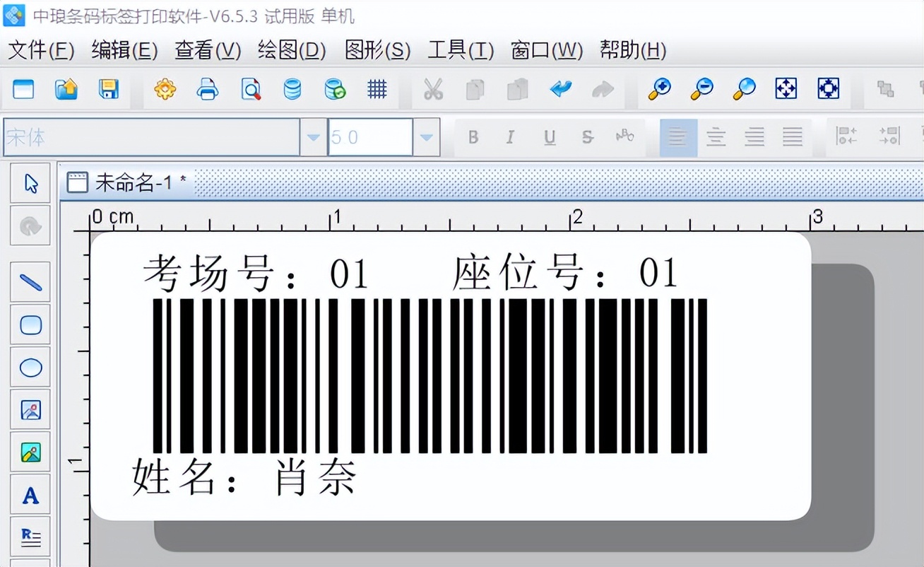This screenshot has width=924, height=567.
Task: Open database settings with the blue cylinder icon
Action: (x=292, y=89)
